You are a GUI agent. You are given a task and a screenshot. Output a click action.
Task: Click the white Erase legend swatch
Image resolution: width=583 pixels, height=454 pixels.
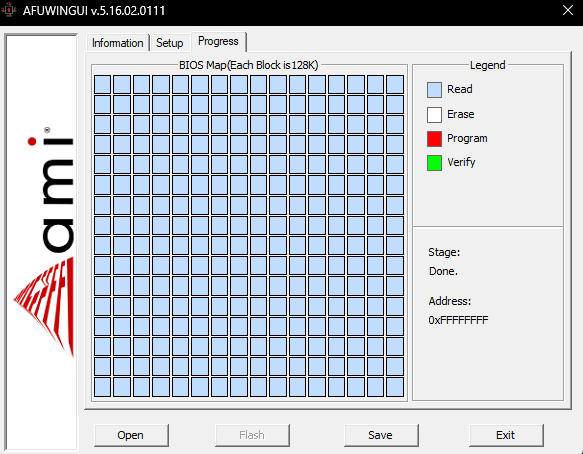(x=434, y=115)
